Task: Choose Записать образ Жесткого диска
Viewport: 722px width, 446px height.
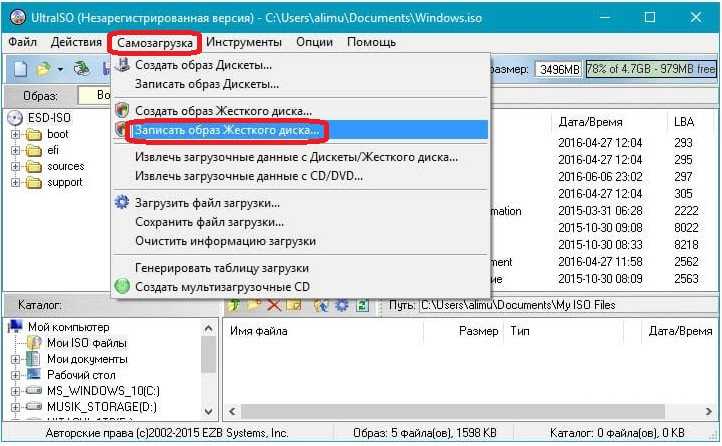Action: pos(301,130)
